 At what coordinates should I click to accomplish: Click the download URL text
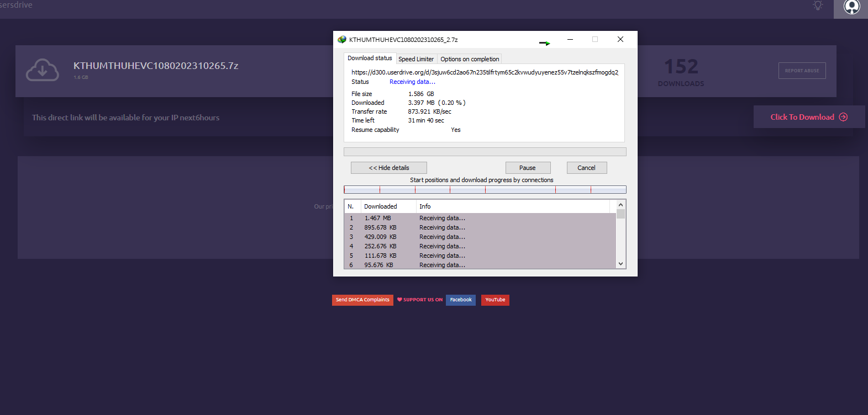485,72
